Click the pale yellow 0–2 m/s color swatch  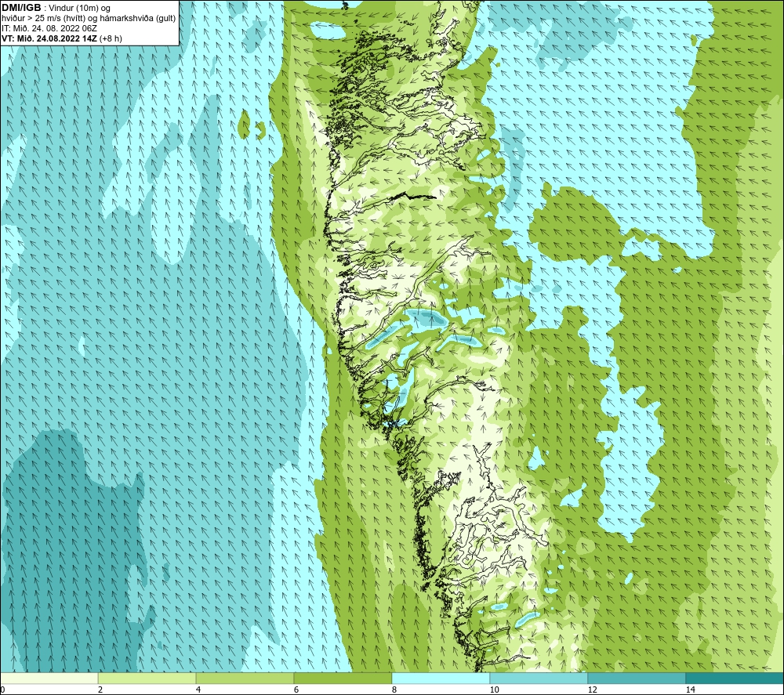(x=49, y=678)
